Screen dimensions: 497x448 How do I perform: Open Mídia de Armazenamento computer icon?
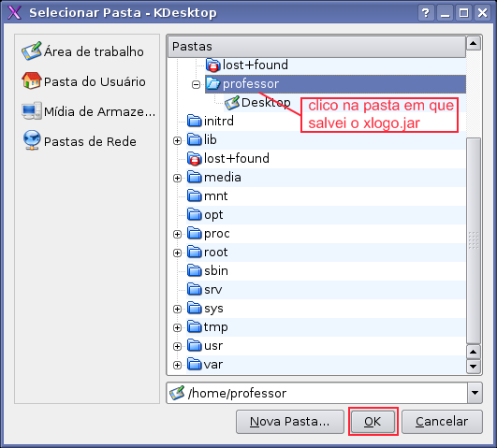[32, 111]
